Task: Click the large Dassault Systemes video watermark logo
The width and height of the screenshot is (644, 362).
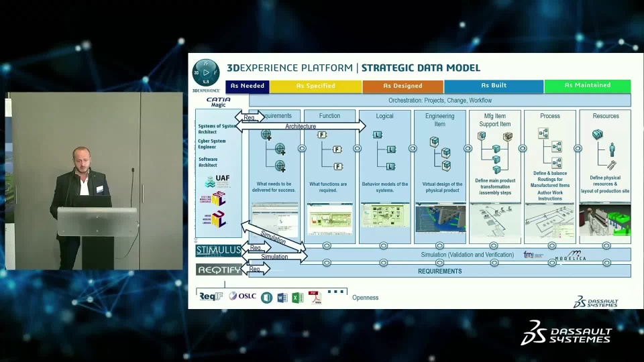Action: pos(566,333)
